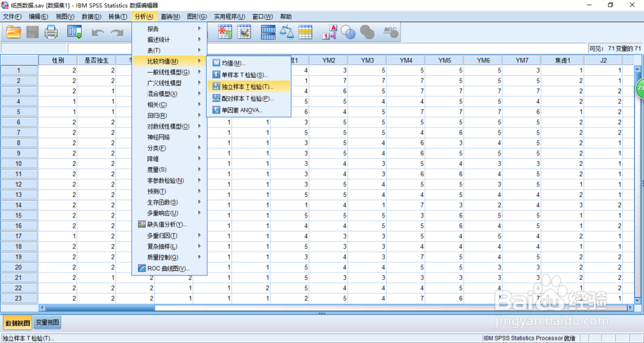Choose 单因素 ANOVA... menu entry
The width and height of the screenshot is (644, 343).
pos(249,110)
